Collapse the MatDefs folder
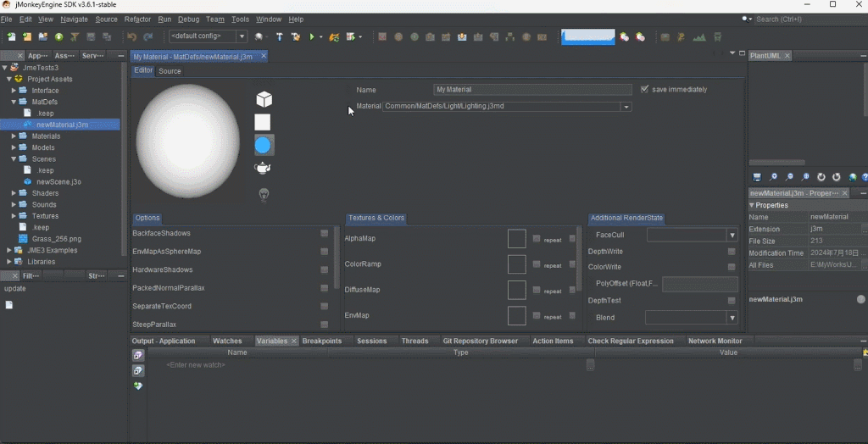This screenshot has width=868, height=444. [14, 102]
